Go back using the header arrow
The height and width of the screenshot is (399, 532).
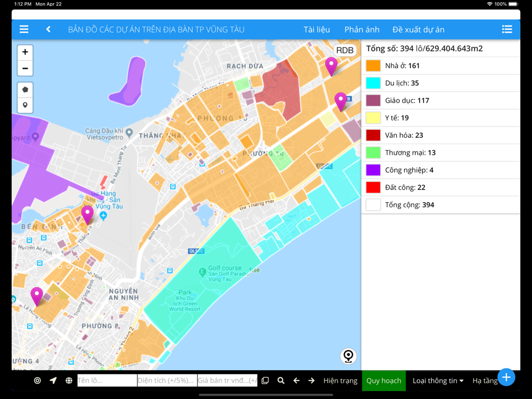[48, 29]
